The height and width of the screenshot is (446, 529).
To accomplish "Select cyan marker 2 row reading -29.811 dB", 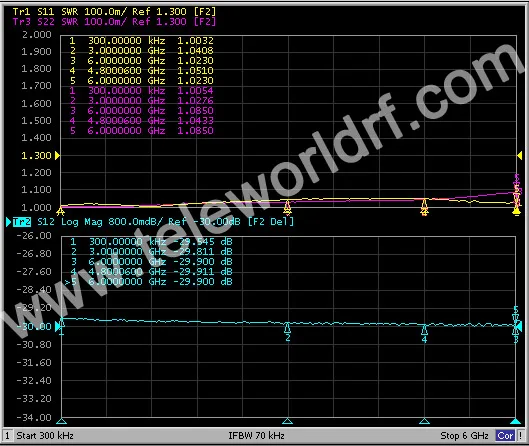I will [151, 252].
